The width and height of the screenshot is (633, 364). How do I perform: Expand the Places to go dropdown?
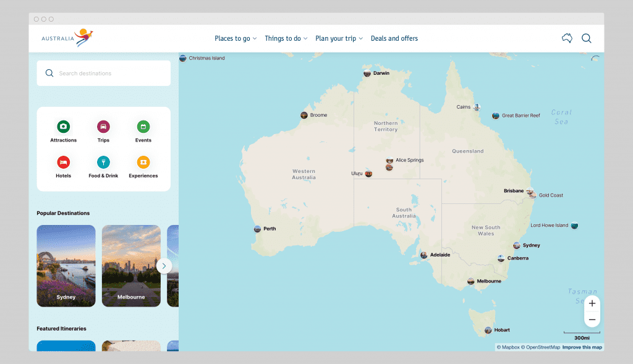coord(235,38)
